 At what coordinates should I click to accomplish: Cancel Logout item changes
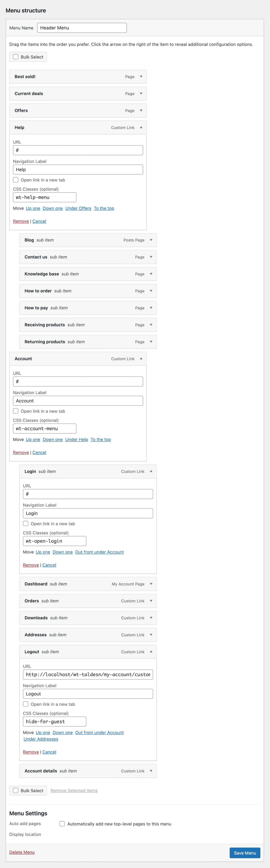49,752
